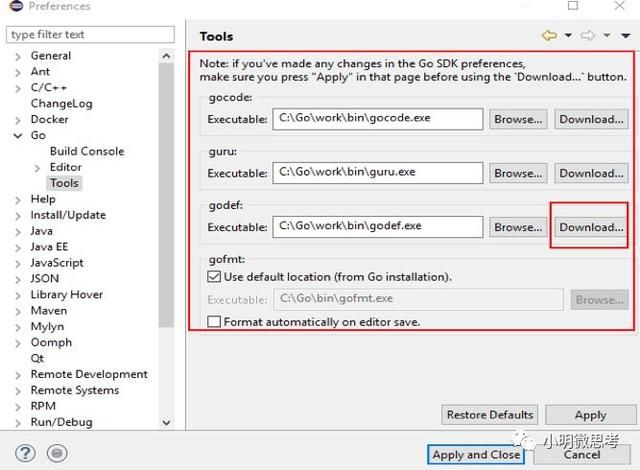Browse for the gocode executable
Screen dimensions: 640x470
(518, 119)
